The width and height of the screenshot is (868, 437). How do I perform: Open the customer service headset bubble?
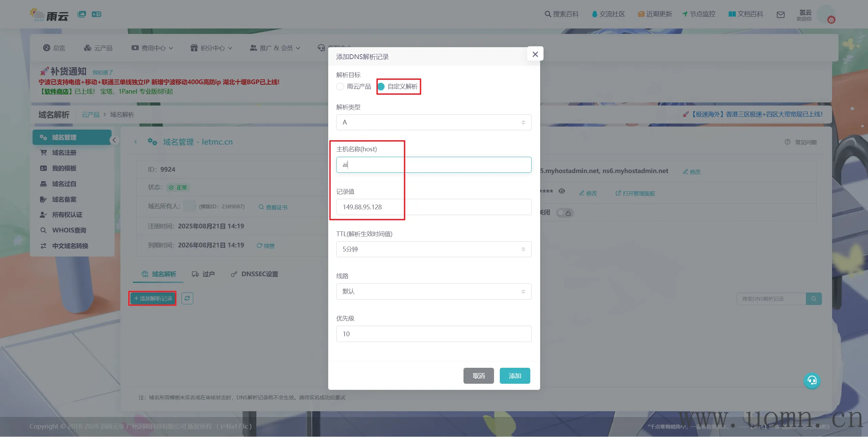tap(812, 381)
